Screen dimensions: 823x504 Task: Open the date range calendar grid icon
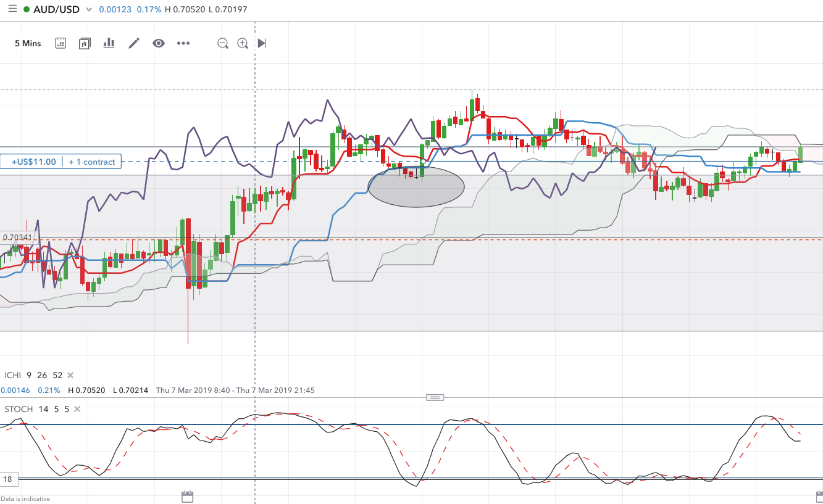[61, 43]
